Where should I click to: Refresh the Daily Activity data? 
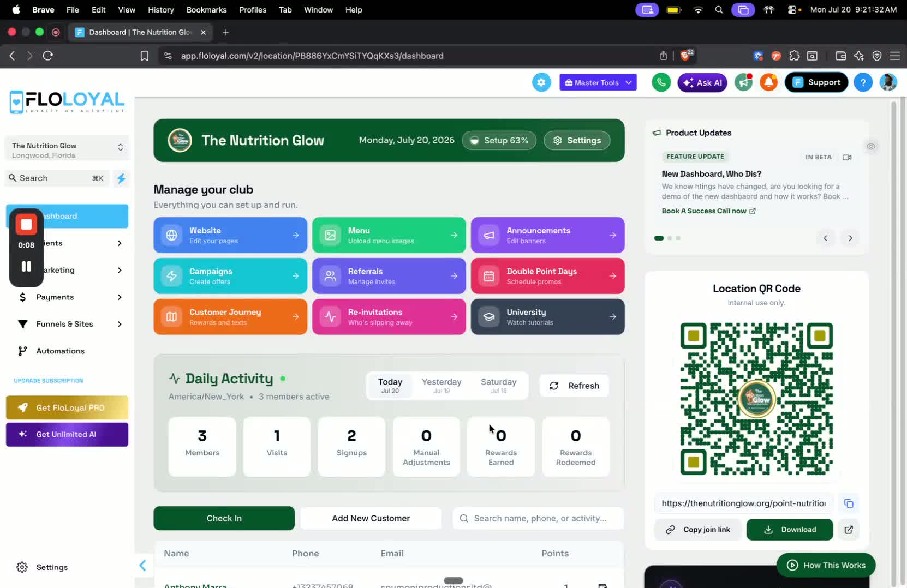click(574, 386)
